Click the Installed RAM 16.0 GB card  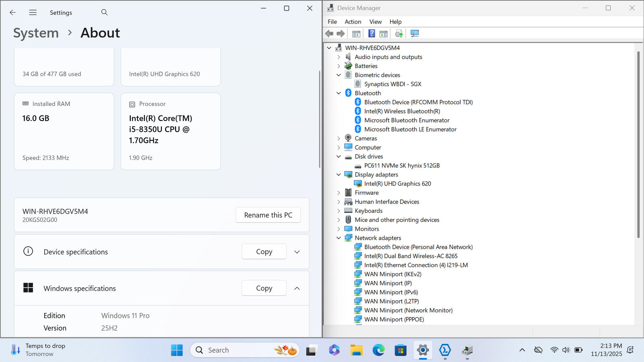[64, 132]
